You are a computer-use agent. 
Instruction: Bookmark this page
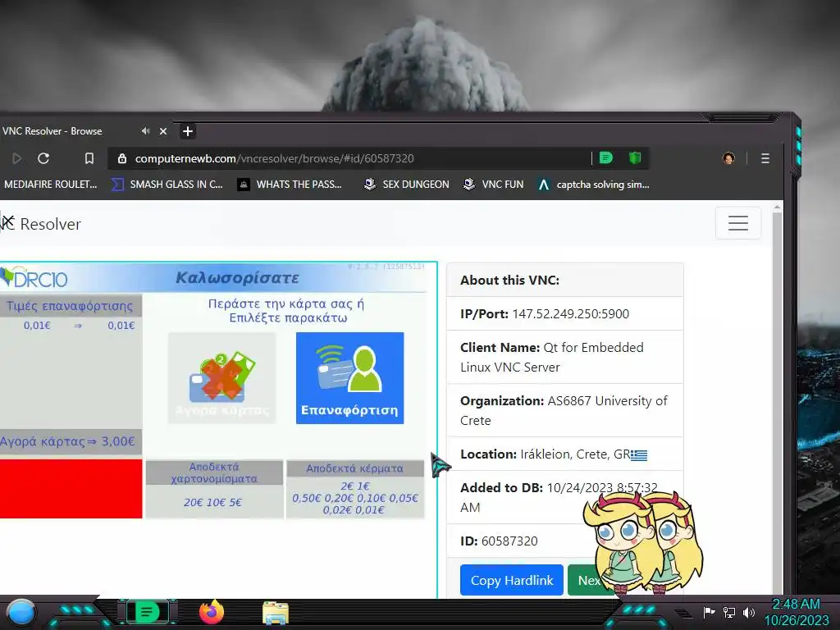point(89,158)
